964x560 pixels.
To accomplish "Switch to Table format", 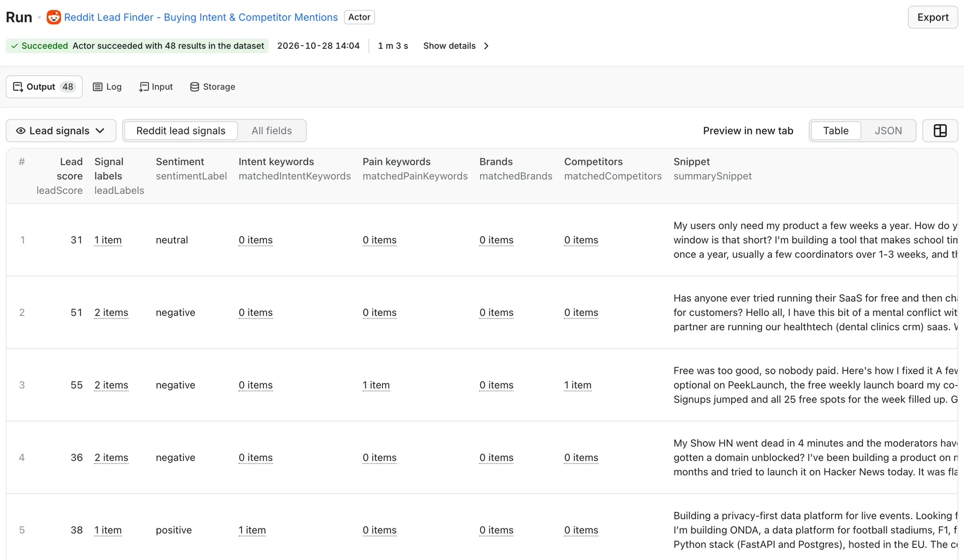I will click(836, 131).
